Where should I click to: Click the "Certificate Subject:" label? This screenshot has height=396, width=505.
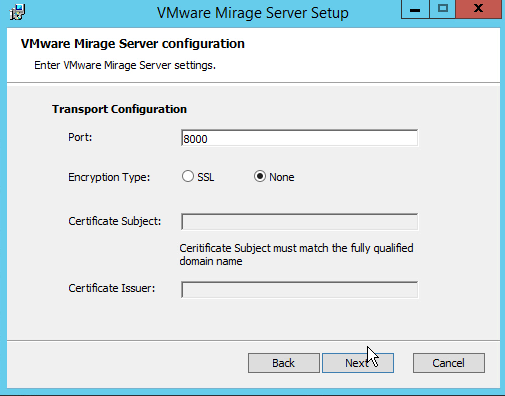coord(115,221)
